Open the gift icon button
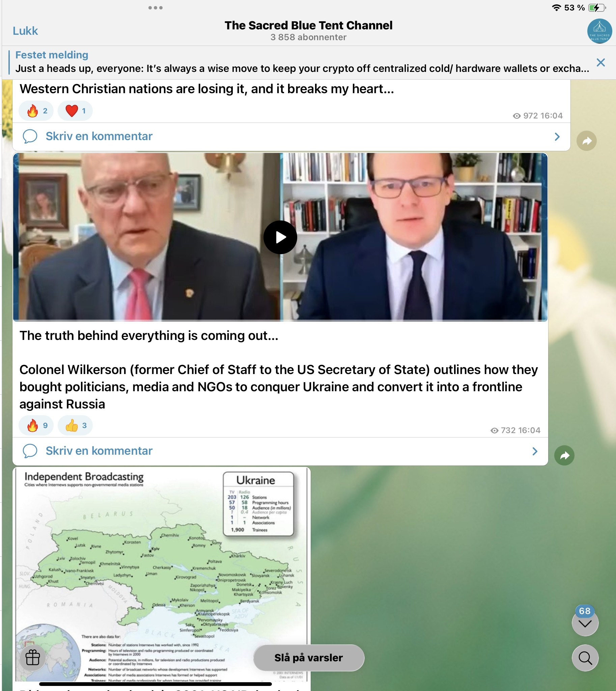This screenshot has height=691, width=616. pyautogui.click(x=33, y=658)
